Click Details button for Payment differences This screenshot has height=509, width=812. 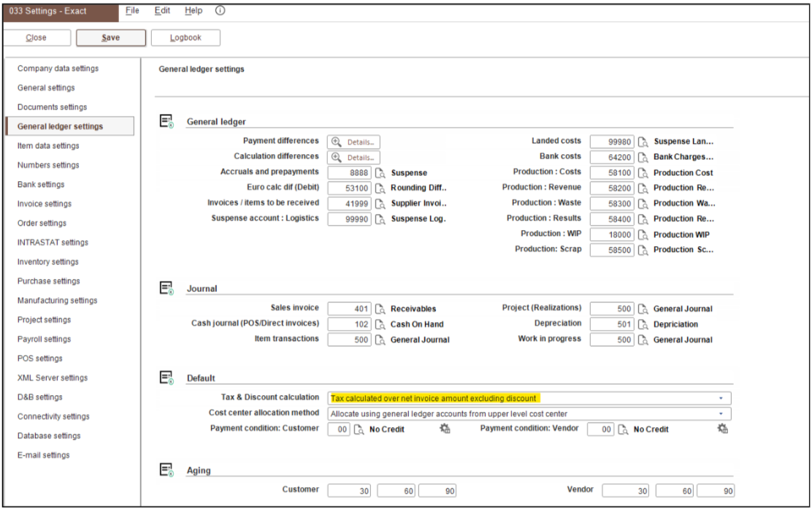click(354, 142)
